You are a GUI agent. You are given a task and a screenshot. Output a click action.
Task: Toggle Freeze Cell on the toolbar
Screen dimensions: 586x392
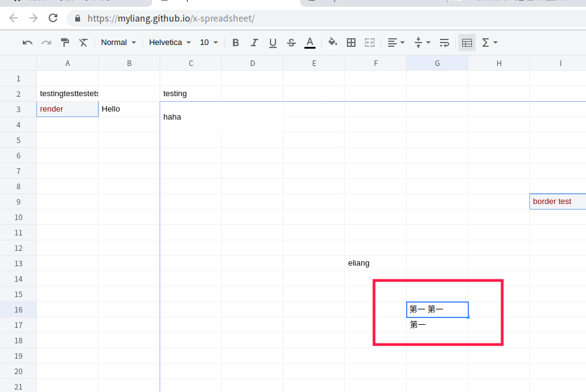(466, 43)
